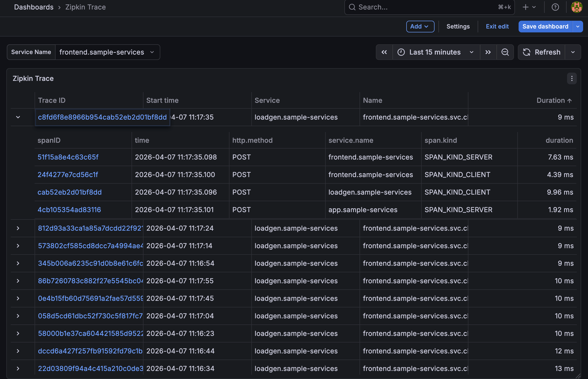Click the plus create-new icon in header
This screenshot has width=588, height=379.
[525, 7]
